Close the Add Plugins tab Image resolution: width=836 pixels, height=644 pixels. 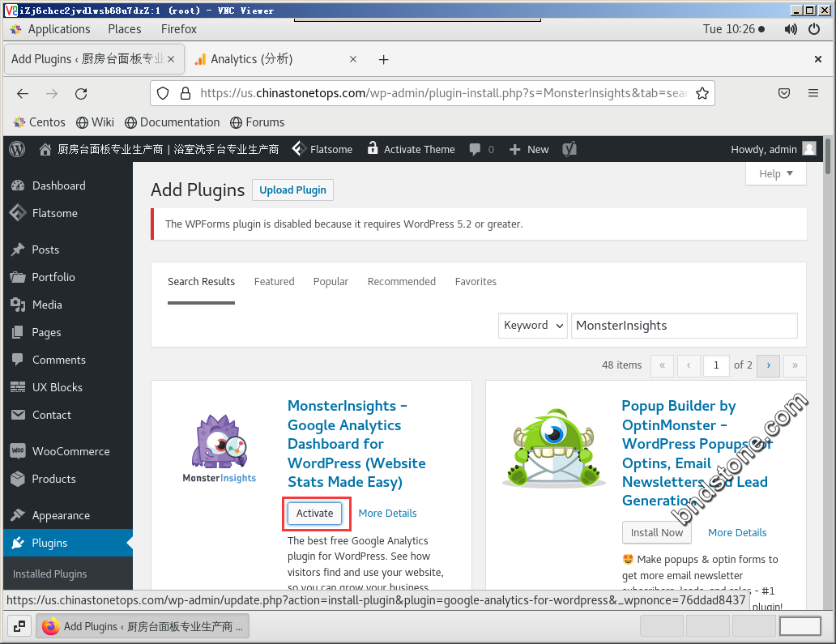click(171, 59)
